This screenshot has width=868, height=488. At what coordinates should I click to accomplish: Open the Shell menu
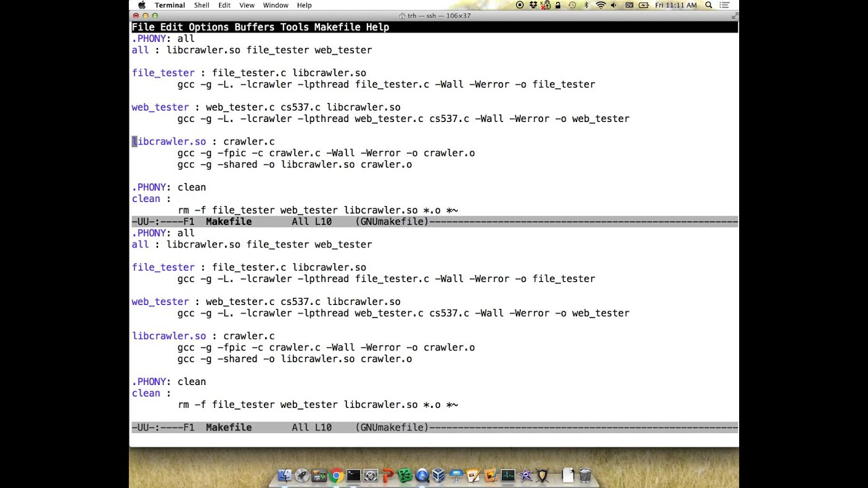[201, 5]
